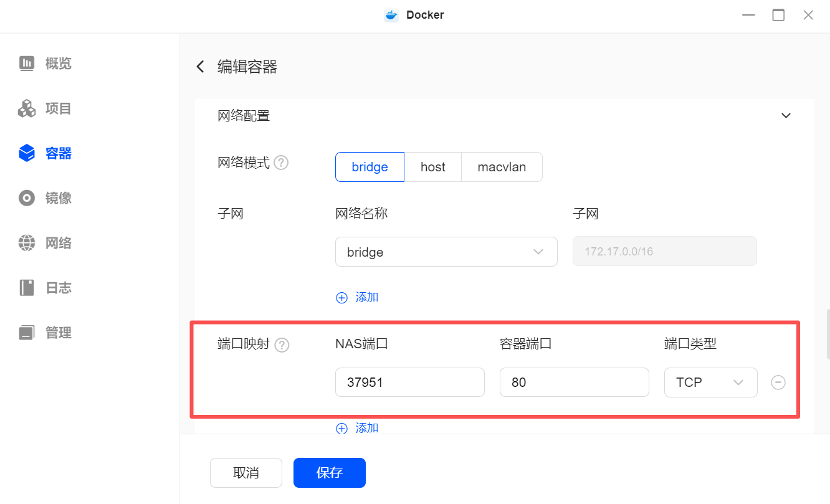
Task: Open help tooltip next to 端口映射
Action: pyautogui.click(x=282, y=345)
